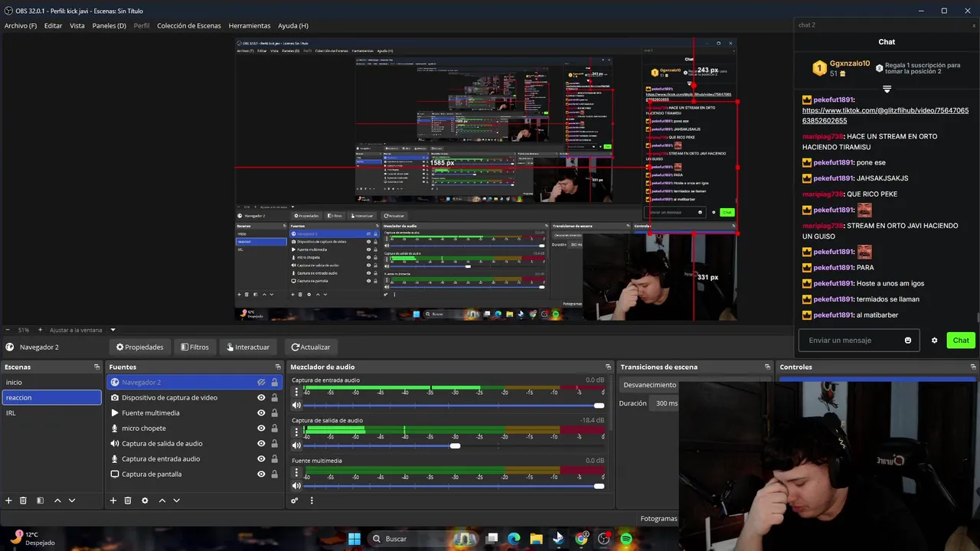
Task: Open Herramientas menu
Action: 250,25
